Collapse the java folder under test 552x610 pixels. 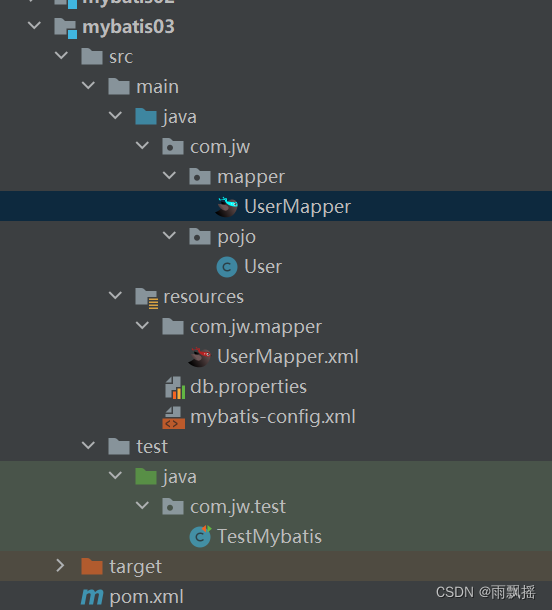116,475
